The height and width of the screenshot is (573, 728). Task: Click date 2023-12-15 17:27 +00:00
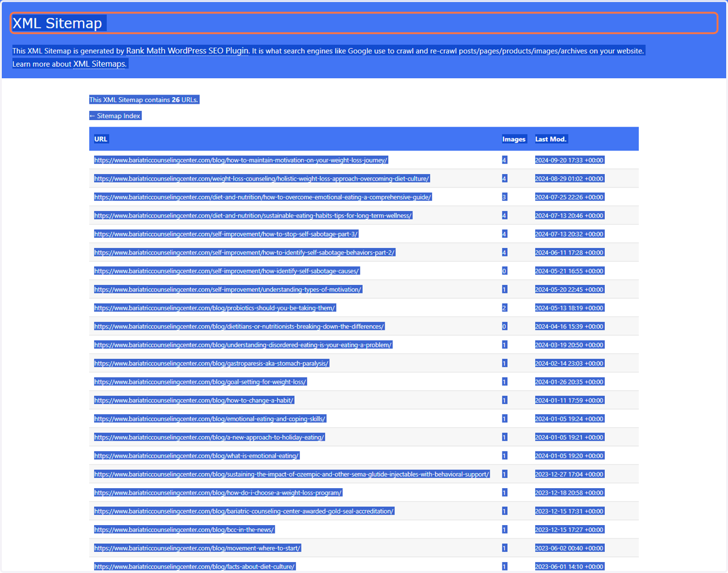pyautogui.click(x=569, y=530)
